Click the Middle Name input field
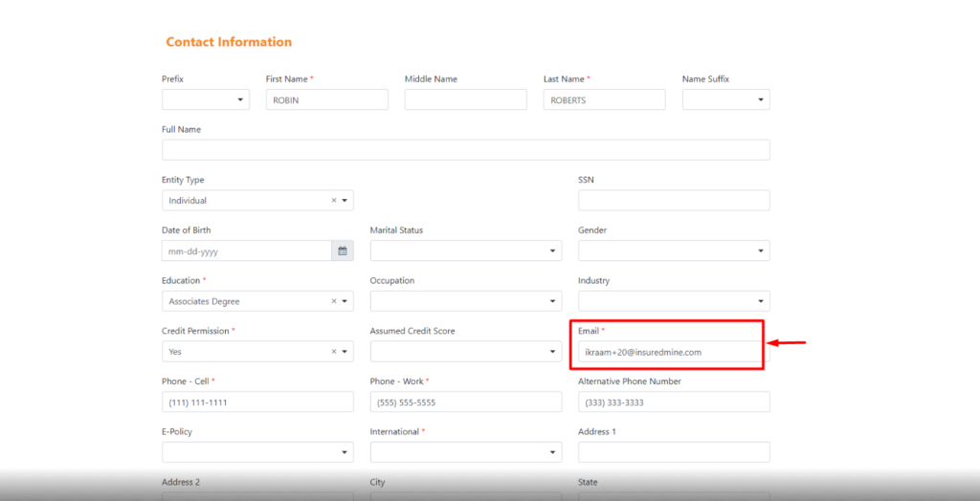 (x=466, y=99)
